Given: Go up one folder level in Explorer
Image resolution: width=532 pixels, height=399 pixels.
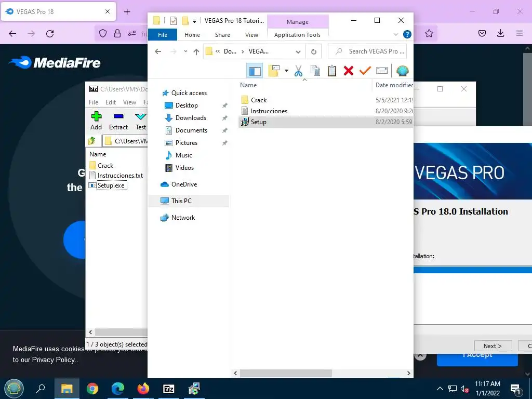Looking at the screenshot, I should (x=196, y=51).
